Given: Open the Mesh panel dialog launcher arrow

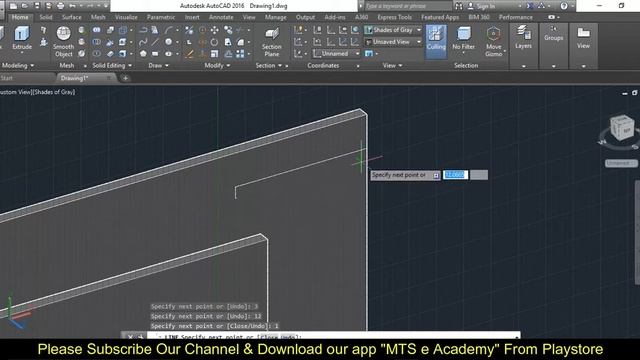Looking at the screenshot, I should point(85,66).
